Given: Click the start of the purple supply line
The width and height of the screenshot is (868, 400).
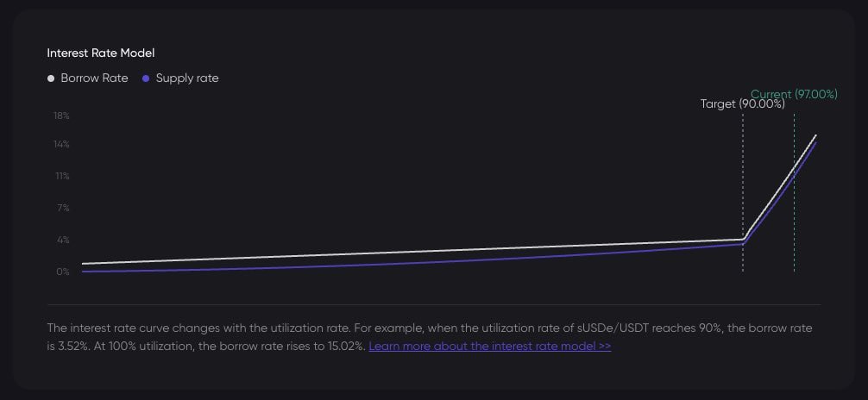Looking at the screenshot, I should [83, 271].
